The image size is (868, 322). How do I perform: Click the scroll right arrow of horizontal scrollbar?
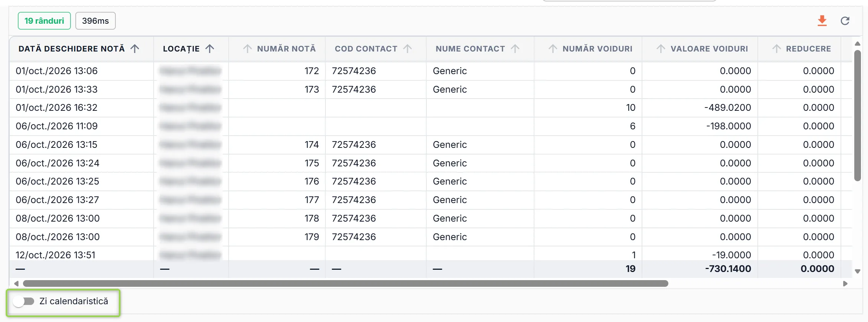(x=845, y=283)
